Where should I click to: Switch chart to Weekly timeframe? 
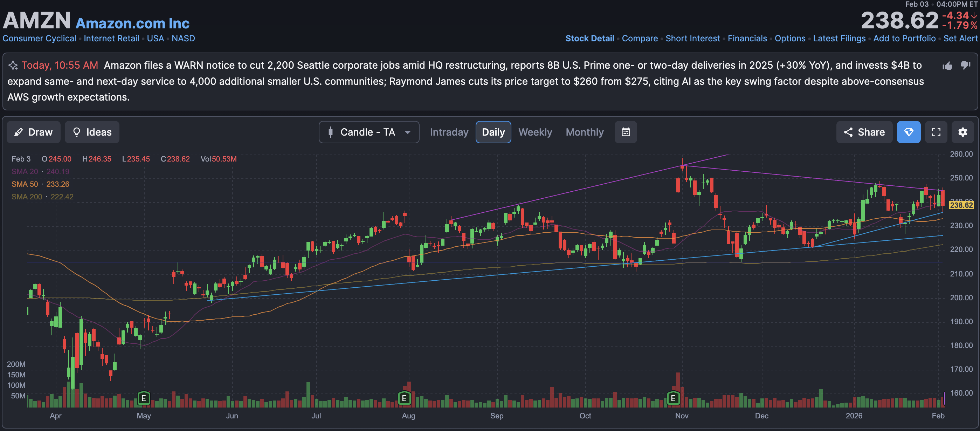535,132
